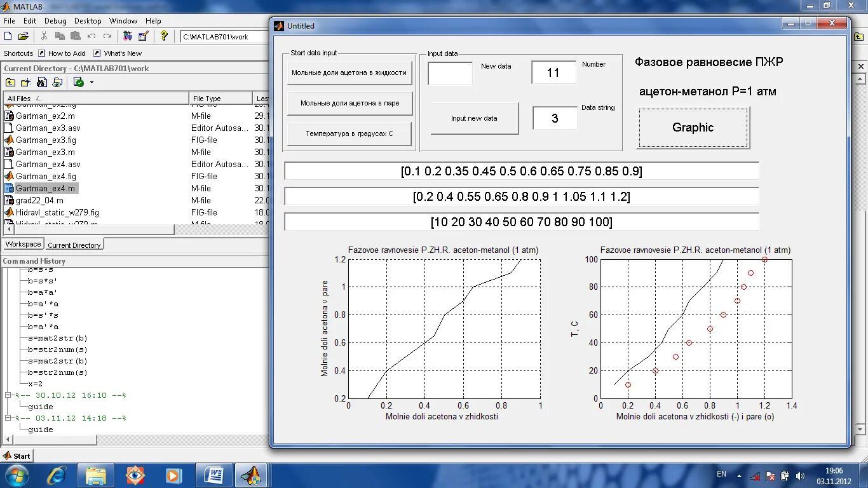Click the Paste clipboard icon

point(76,36)
